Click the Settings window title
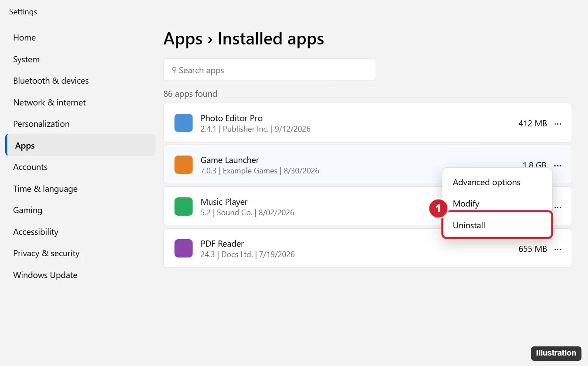588x366 pixels. (23, 12)
